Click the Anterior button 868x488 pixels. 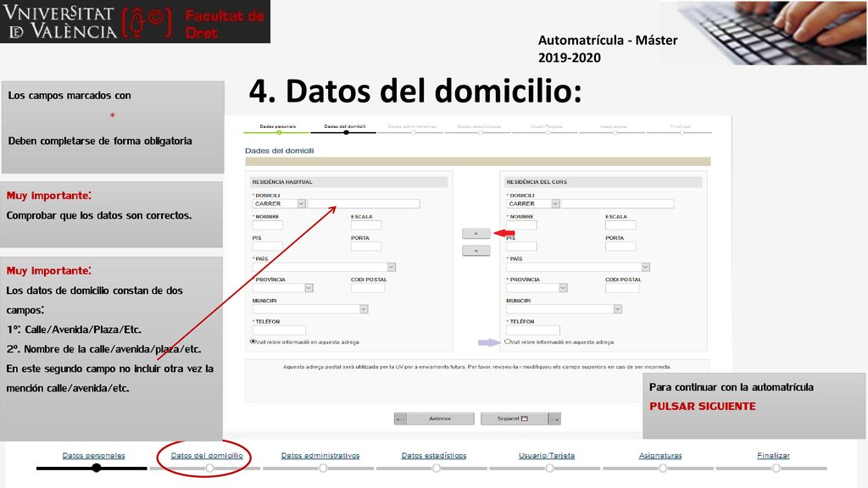434,419
